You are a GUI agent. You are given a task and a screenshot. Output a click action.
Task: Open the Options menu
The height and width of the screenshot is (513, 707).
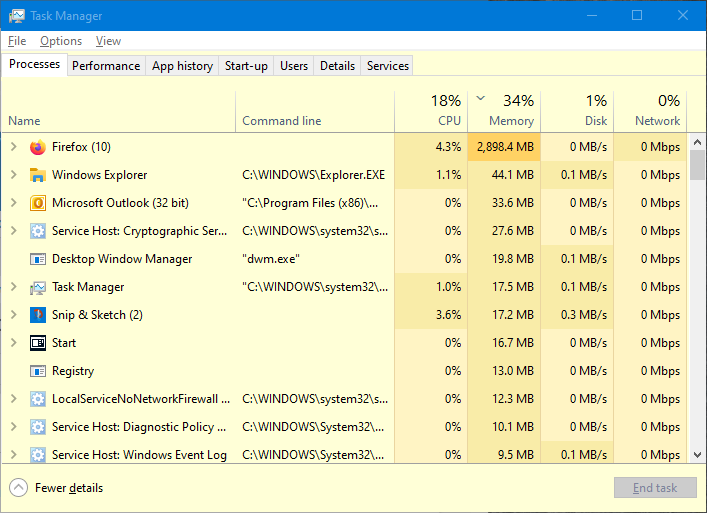(61, 41)
